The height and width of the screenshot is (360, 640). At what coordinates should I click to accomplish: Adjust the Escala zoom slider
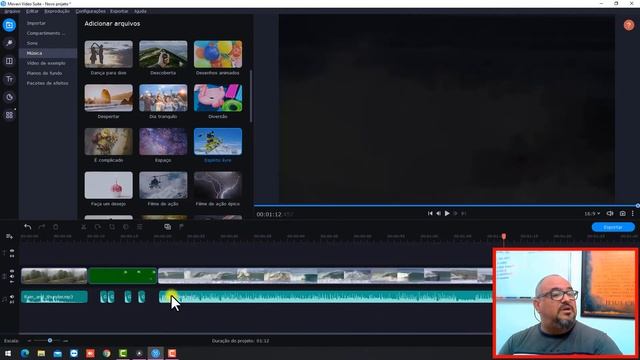click(50, 340)
